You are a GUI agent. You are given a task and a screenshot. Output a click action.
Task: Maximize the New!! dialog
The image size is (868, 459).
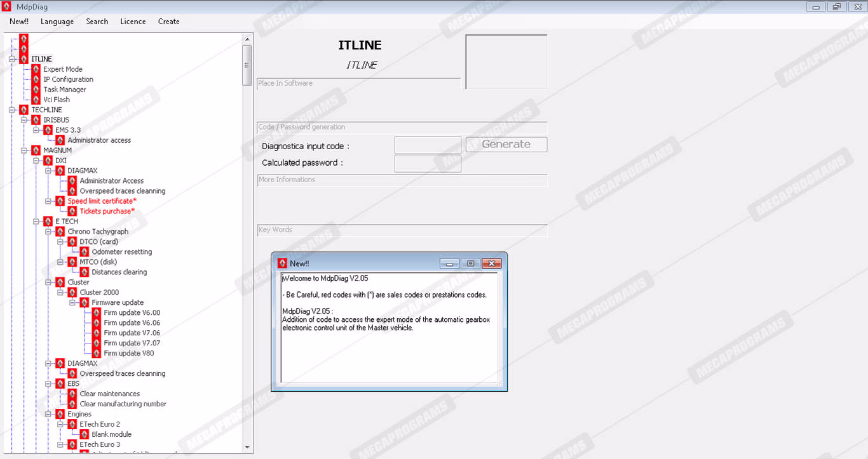470,263
